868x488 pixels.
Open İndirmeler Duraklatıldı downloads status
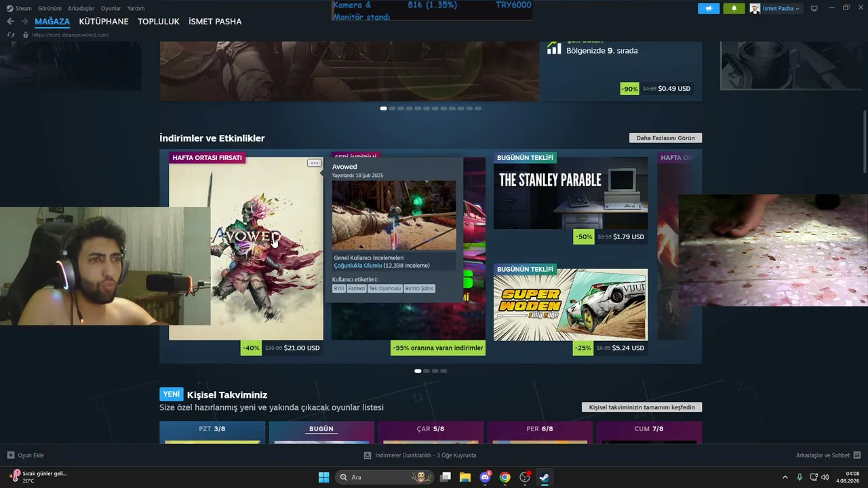click(x=426, y=455)
